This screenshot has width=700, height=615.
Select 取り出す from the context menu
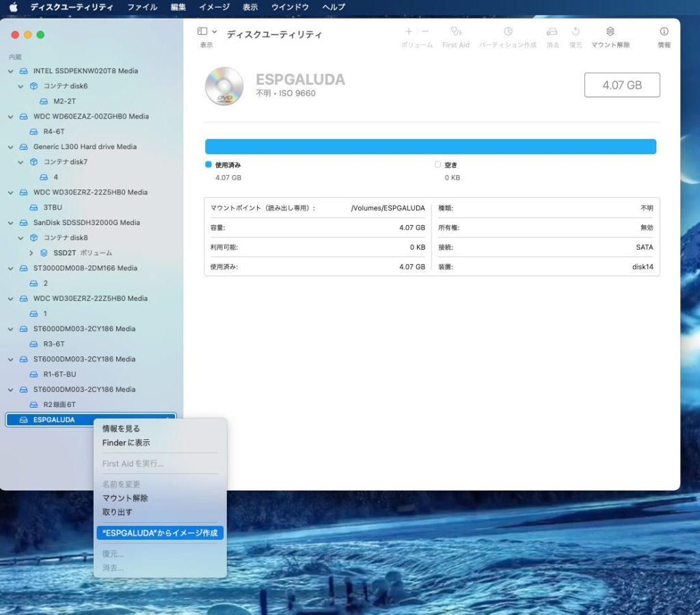click(118, 512)
